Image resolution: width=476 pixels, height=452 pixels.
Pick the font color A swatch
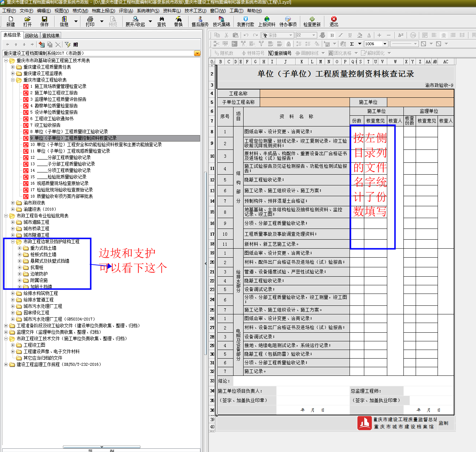tap(369, 35)
